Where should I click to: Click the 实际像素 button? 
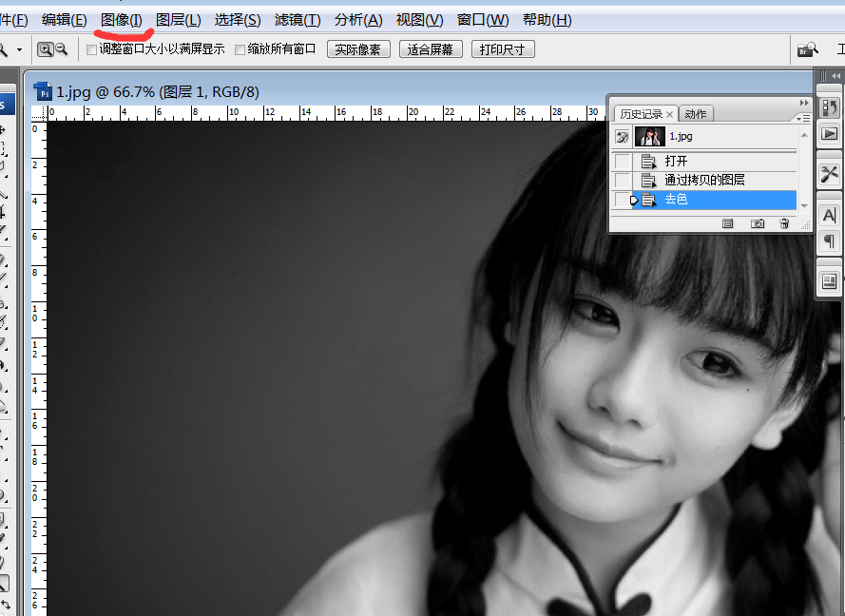click(x=358, y=49)
